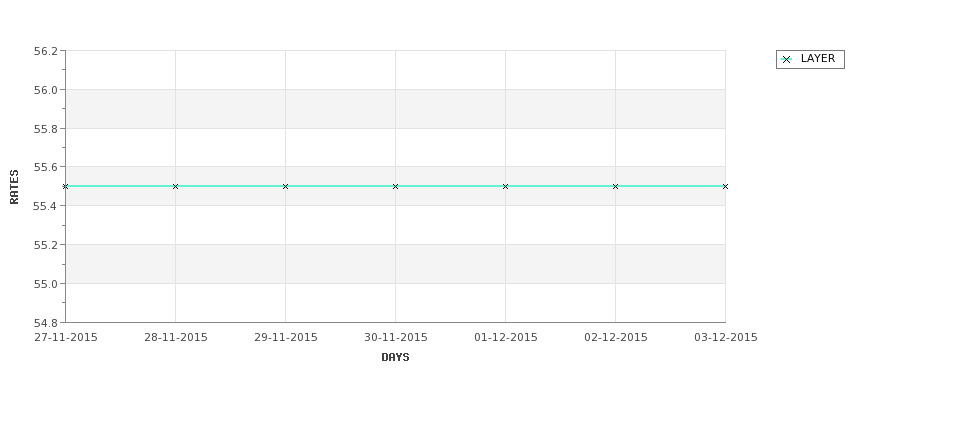Viewport: 975px width, 429px height.
Task: Click the 03-12-2015 x-axis date label
Action: [726, 338]
